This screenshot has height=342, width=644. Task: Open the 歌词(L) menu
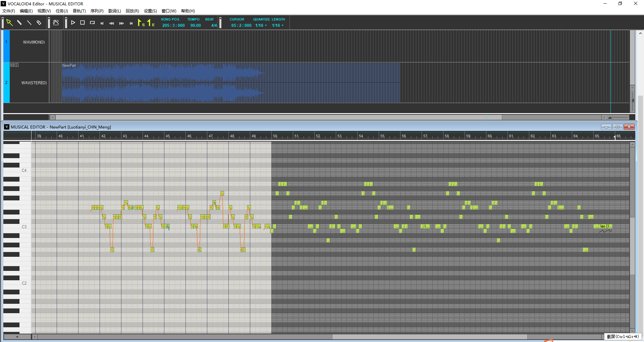114,11
